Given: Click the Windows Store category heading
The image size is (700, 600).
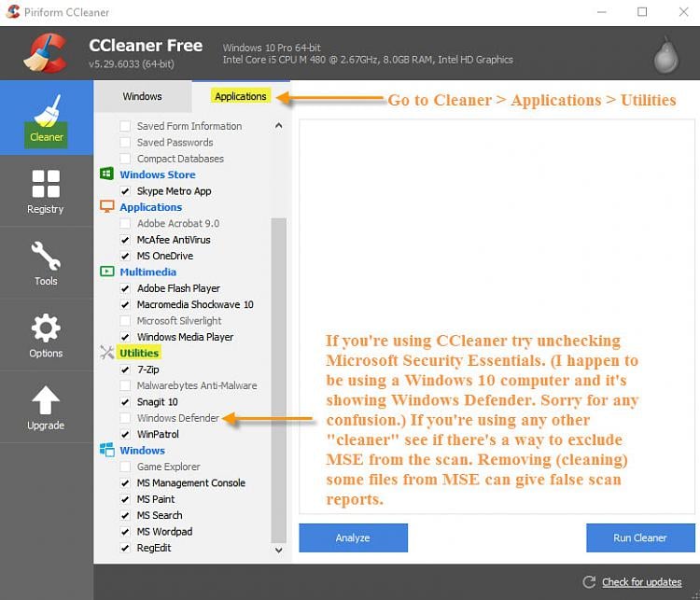Looking at the screenshot, I should tap(158, 174).
